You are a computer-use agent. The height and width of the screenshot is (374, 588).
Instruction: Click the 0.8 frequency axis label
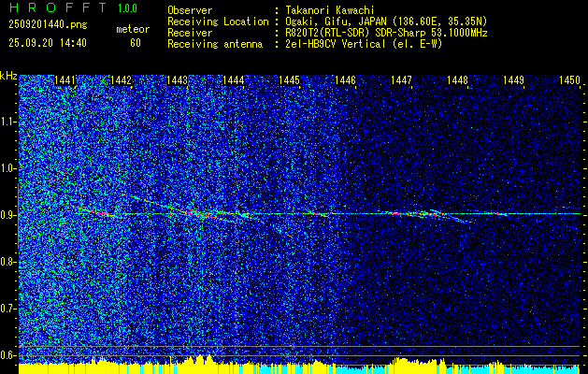(x=8, y=262)
